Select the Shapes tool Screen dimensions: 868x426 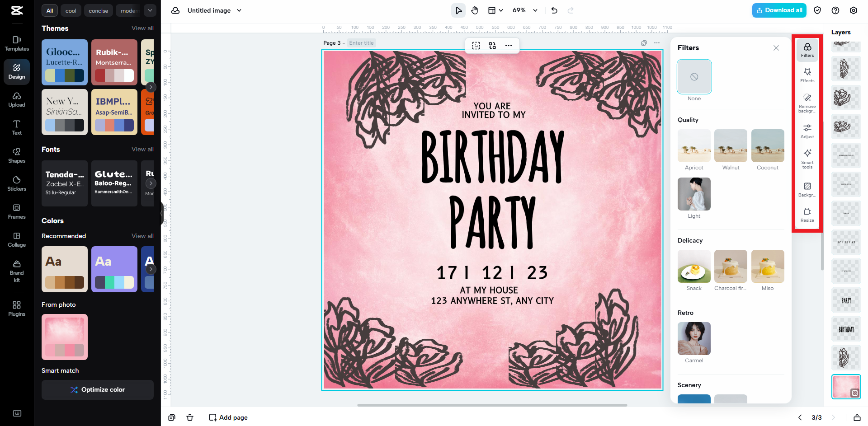click(16, 155)
